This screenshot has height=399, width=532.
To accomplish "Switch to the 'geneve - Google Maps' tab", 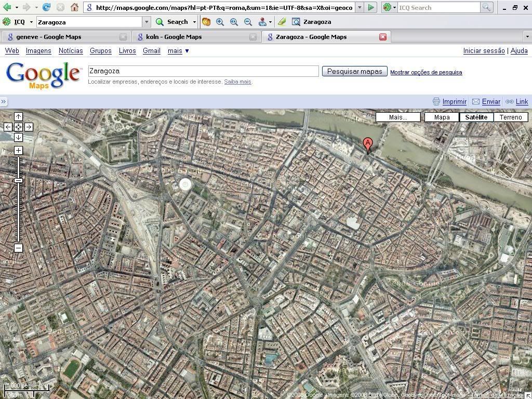I will tap(48, 37).
